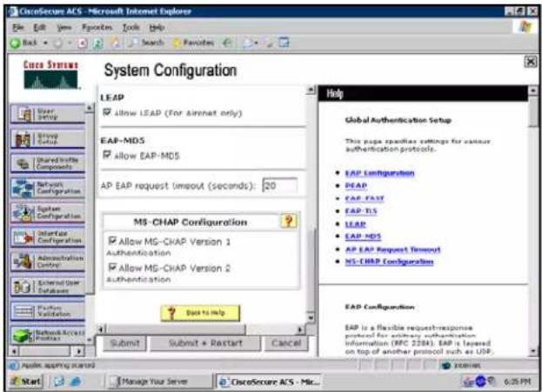Click config pane scrollbar up arrow

(311, 90)
